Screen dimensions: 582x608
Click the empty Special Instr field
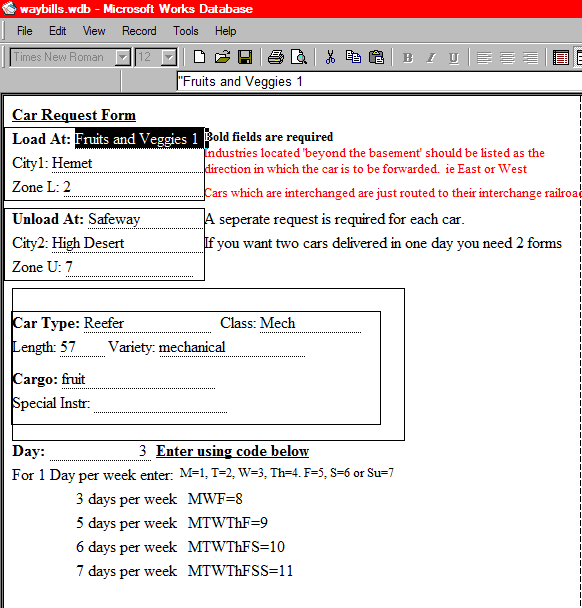point(160,404)
